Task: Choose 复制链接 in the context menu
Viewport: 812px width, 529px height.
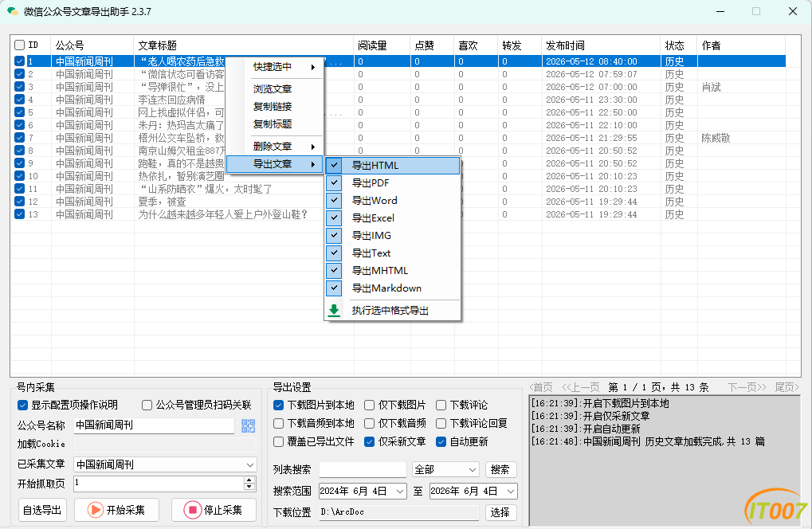Action: 273,107
